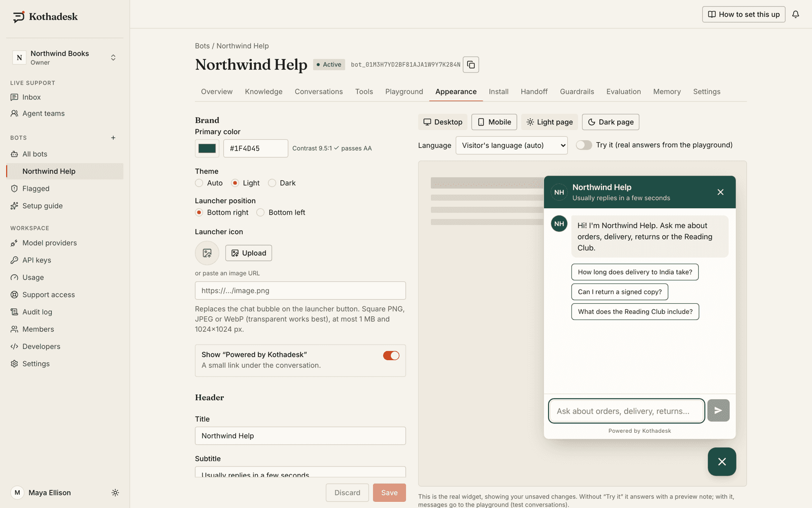Click the round launcher button with X
This screenshot has width=812, height=508.
point(722,462)
